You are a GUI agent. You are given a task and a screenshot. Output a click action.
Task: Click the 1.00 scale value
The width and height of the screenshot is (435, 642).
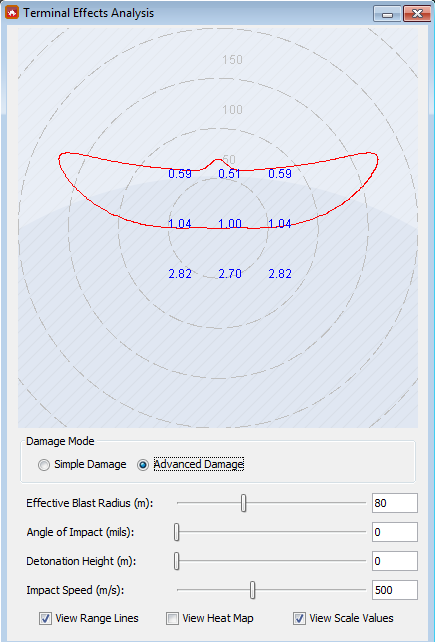tap(230, 224)
